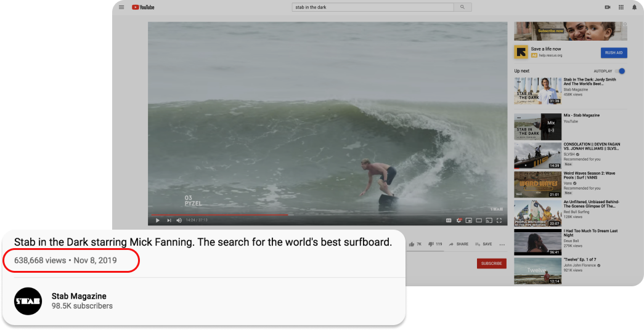
Task: Cast video with Play on TV icon
Action: click(x=489, y=220)
